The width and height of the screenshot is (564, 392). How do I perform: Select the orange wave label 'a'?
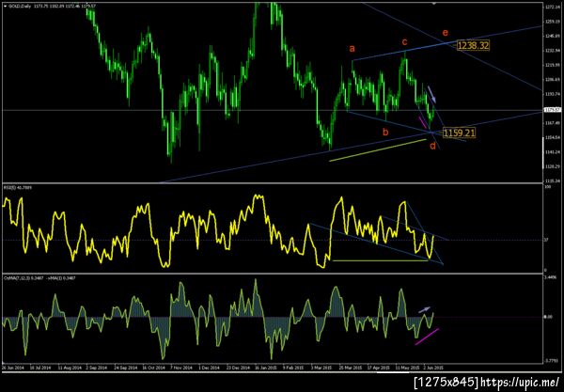pos(352,48)
